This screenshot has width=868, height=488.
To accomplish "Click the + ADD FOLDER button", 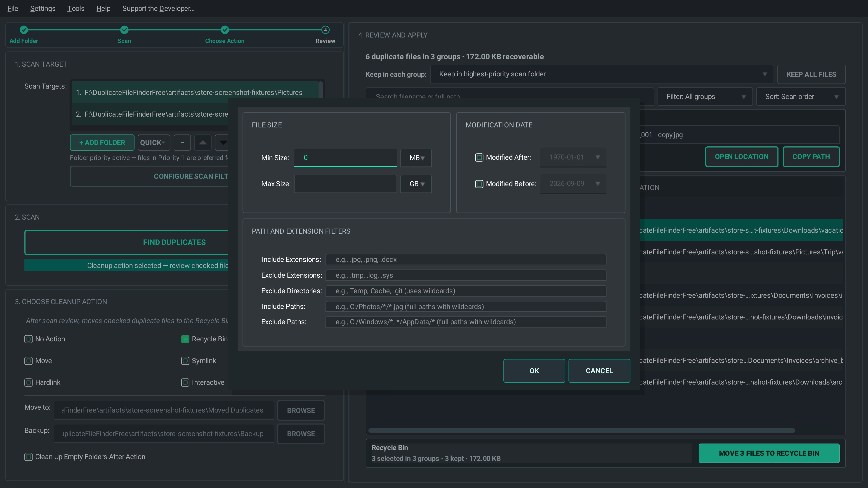I will click(102, 143).
